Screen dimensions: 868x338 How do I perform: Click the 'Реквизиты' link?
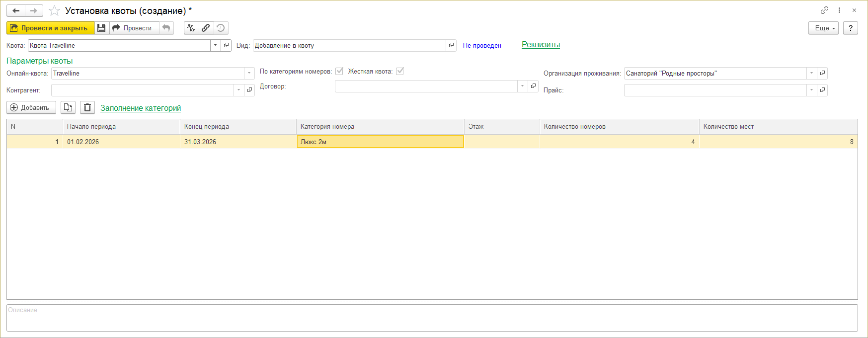point(541,45)
